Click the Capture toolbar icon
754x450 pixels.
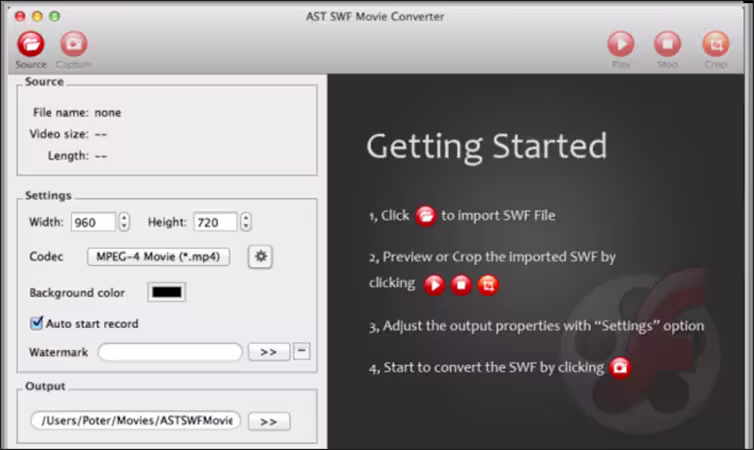point(74,44)
